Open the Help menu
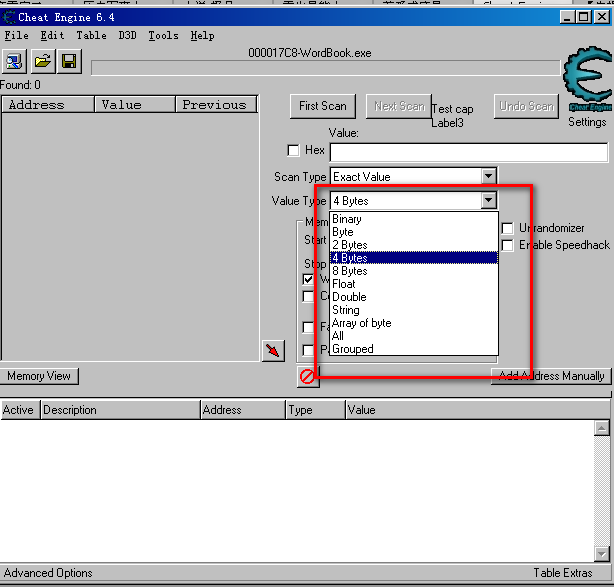This screenshot has width=614, height=587. point(202,36)
